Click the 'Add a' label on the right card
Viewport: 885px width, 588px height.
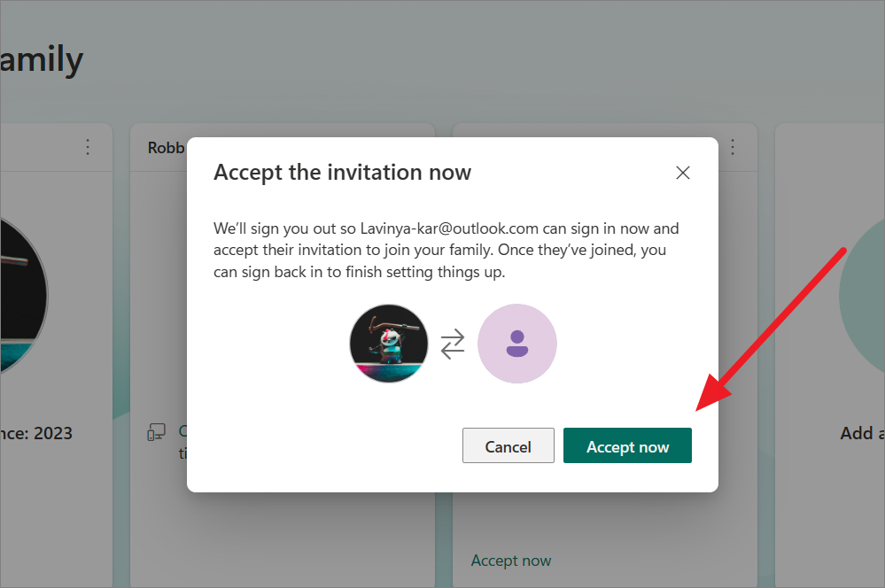[862, 433]
